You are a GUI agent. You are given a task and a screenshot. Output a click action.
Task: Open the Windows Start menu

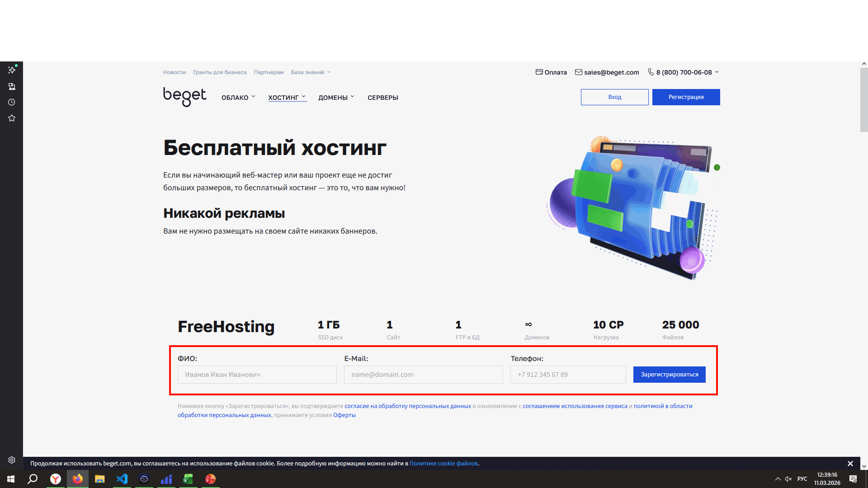pyautogui.click(x=11, y=479)
